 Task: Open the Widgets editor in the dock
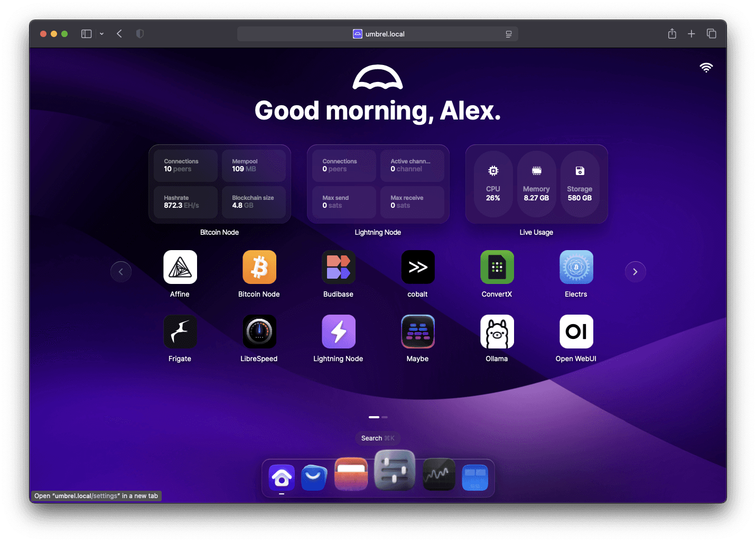tap(475, 477)
